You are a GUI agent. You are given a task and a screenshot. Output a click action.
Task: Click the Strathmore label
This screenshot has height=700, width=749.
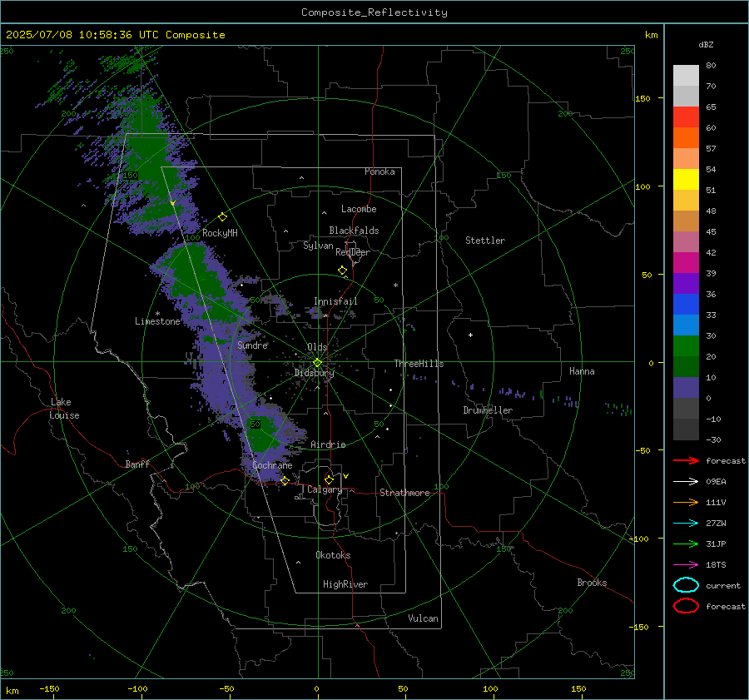[x=404, y=493]
